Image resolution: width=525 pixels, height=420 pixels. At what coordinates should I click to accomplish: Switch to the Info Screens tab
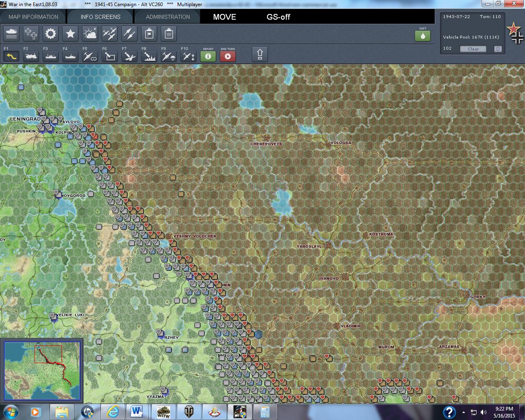click(x=100, y=17)
